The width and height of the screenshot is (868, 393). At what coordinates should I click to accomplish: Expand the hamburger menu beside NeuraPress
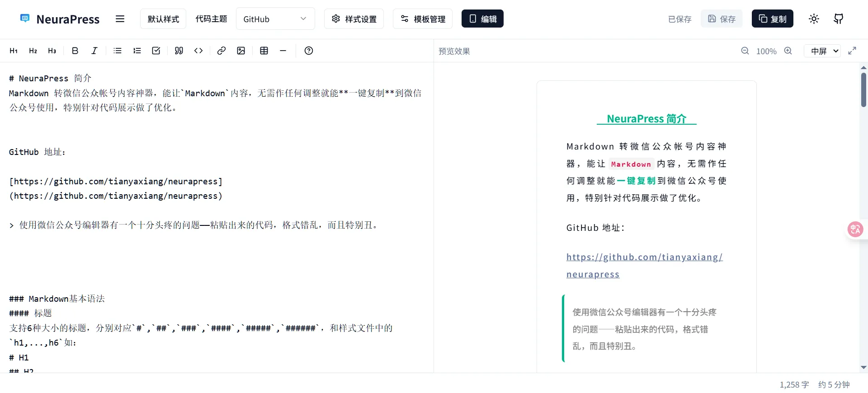(120, 19)
